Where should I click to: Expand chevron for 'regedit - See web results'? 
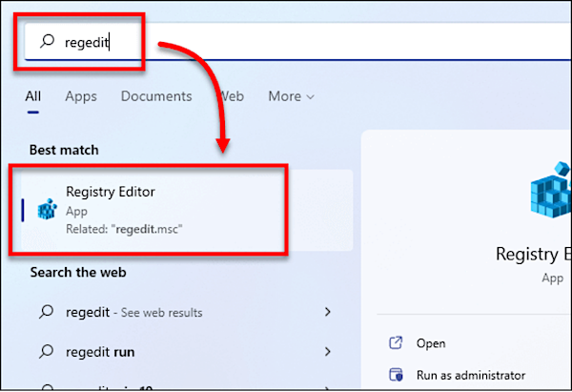click(x=328, y=313)
